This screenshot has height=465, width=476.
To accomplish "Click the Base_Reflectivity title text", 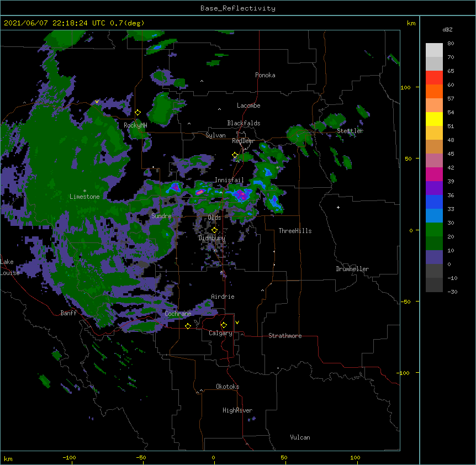I will (238, 8).
